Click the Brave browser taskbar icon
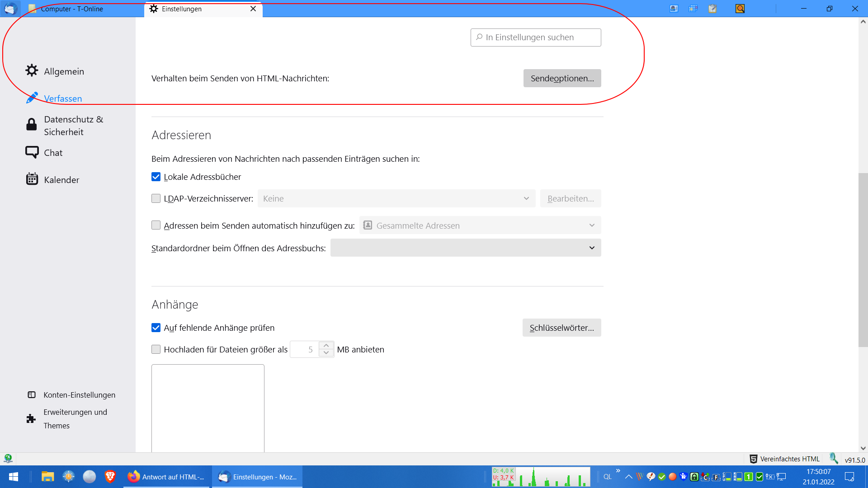Image resolution: width=868 pixels, height=488 pixels. point(110,476)
